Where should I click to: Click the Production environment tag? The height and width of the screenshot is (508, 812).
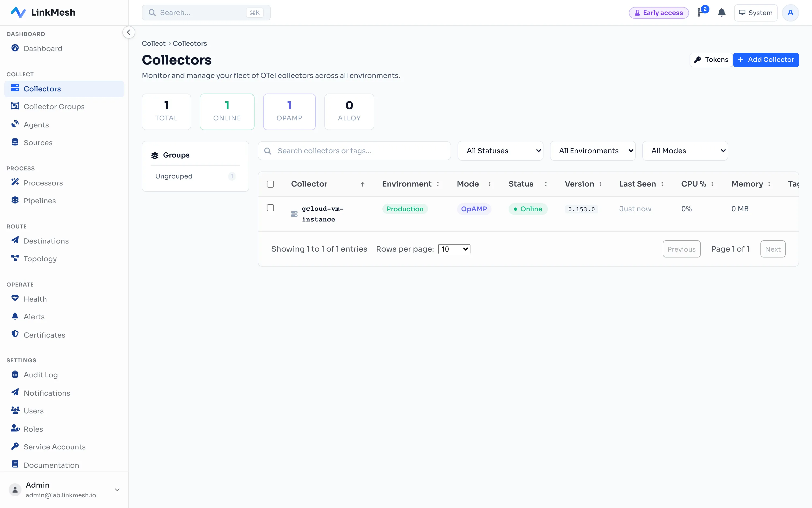click(x=405, y=209)
